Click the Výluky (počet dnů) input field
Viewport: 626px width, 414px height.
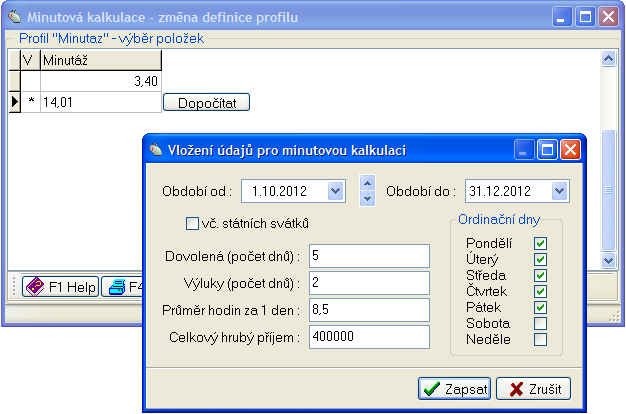click(369, 284)
